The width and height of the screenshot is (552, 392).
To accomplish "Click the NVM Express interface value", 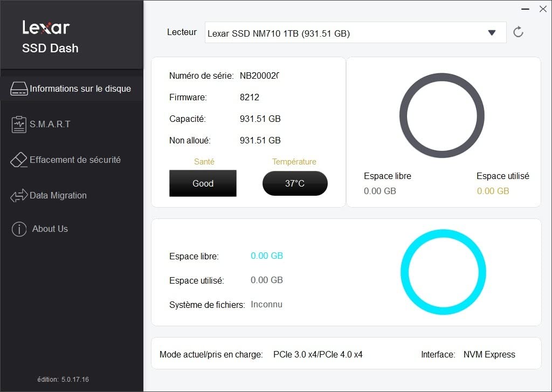I will click(x=489, y=354).
